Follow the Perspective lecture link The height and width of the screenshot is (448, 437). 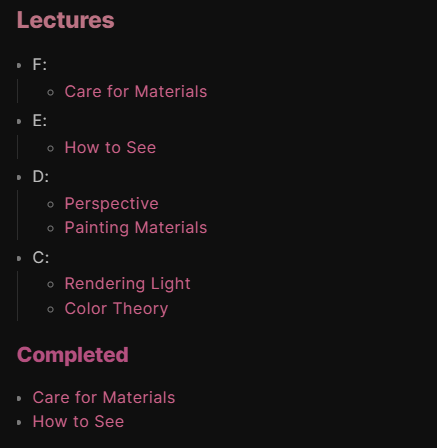coord(111,204)
